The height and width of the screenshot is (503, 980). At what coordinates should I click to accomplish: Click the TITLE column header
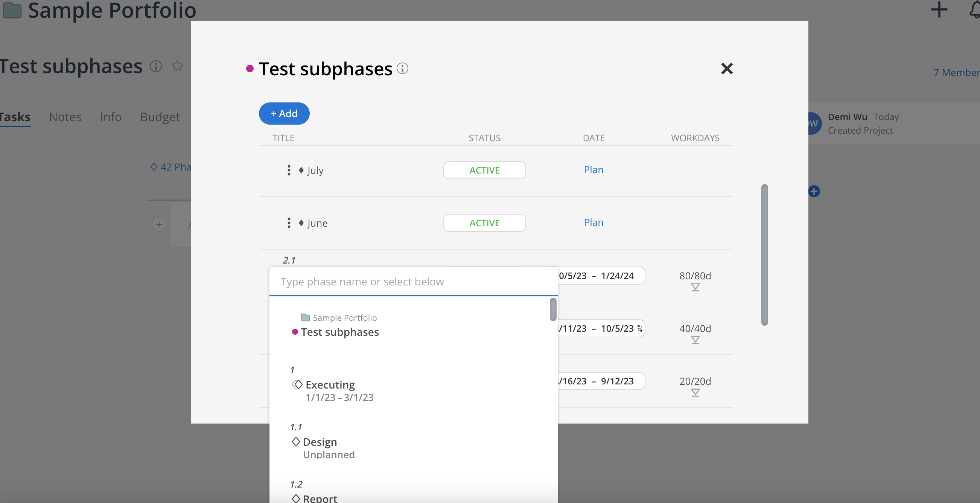(x=283, y=138)
